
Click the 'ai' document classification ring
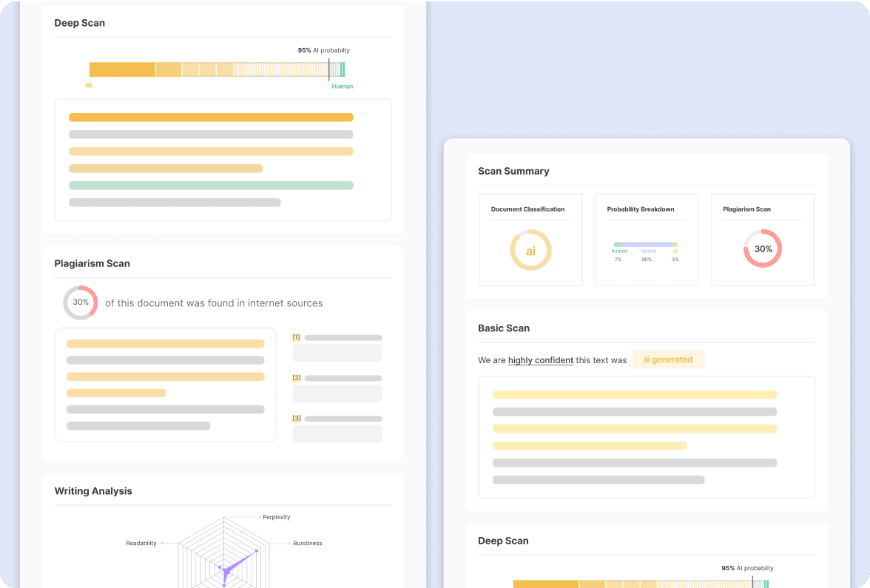pyautogui.click(x=530, y=251)
